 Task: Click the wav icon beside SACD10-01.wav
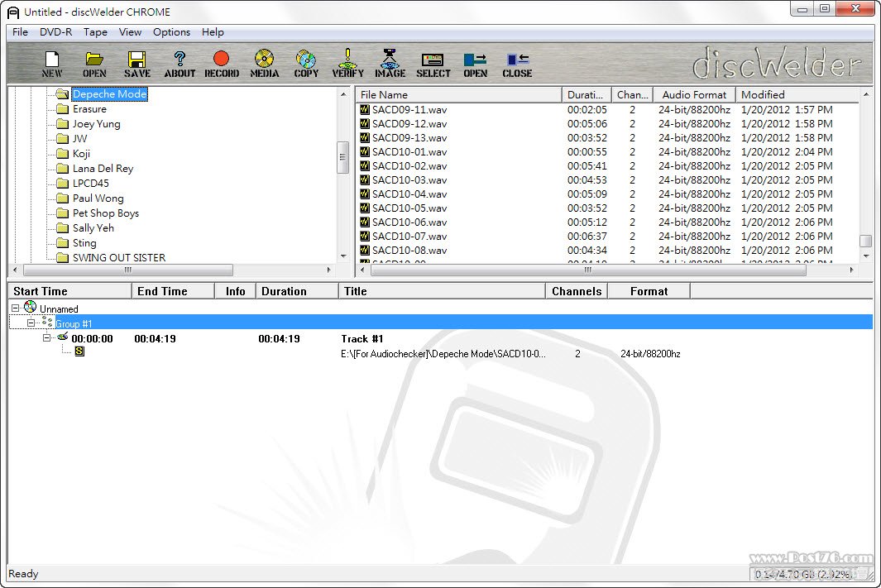(x=365, y=151)
